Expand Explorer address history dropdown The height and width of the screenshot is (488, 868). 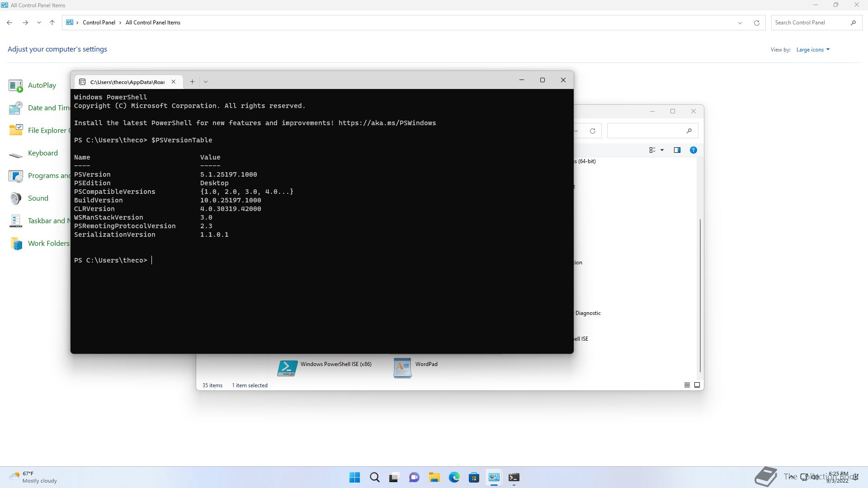576,131
